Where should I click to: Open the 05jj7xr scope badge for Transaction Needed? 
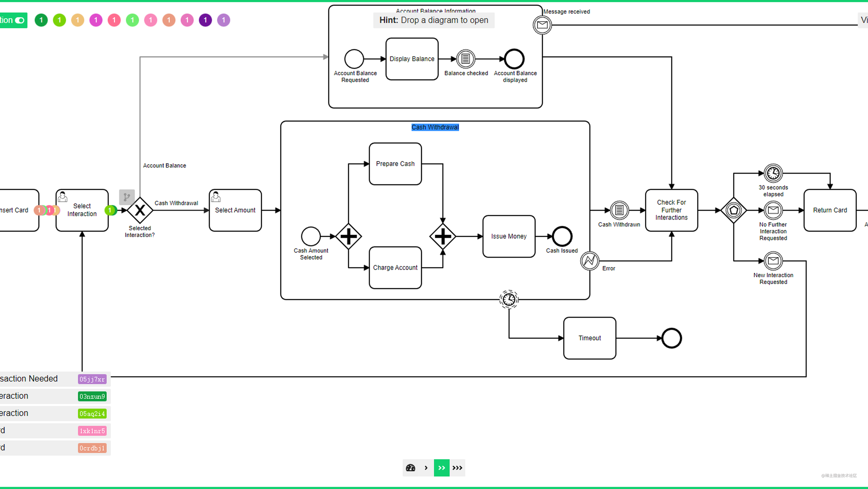point(92,379)
